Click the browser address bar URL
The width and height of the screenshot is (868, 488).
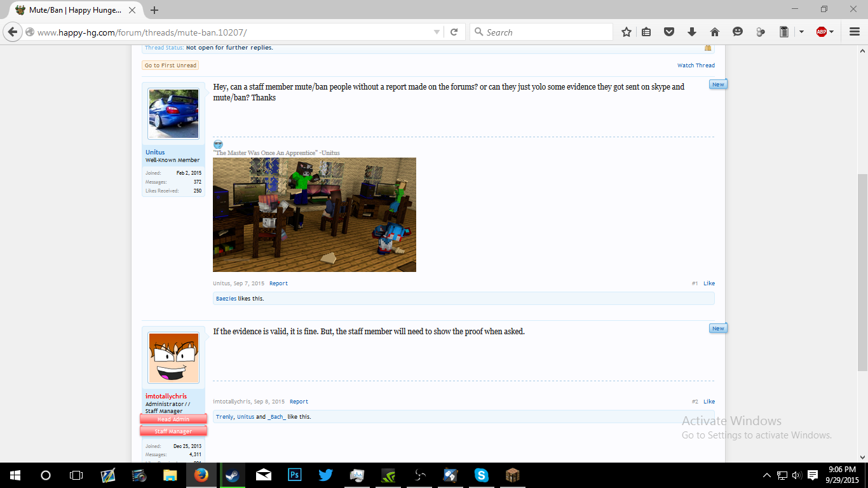[x=142, y=32]
